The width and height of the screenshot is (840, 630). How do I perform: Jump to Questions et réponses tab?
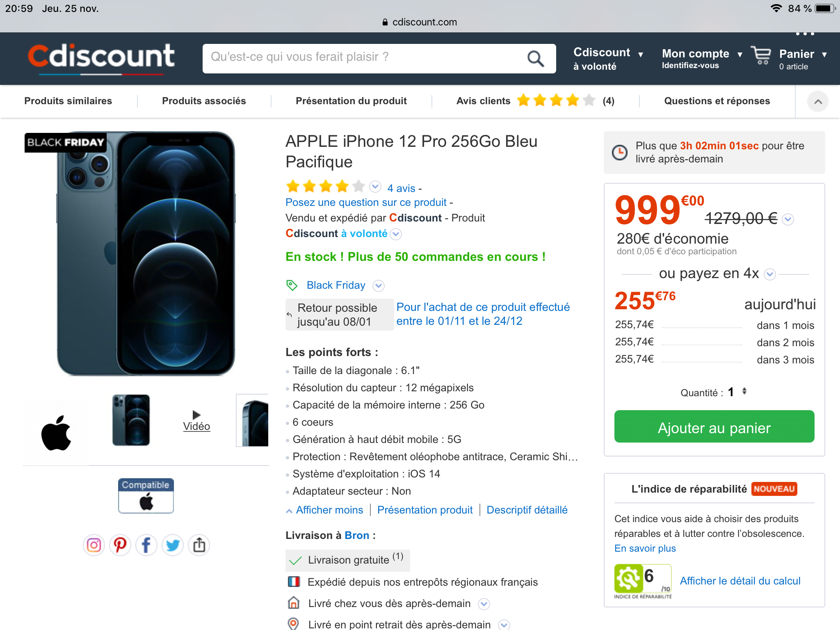[717, 101]
